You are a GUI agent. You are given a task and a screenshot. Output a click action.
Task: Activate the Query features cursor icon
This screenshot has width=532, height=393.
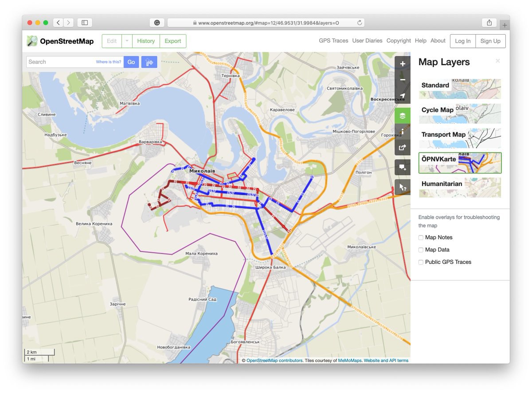coord(403,187)
